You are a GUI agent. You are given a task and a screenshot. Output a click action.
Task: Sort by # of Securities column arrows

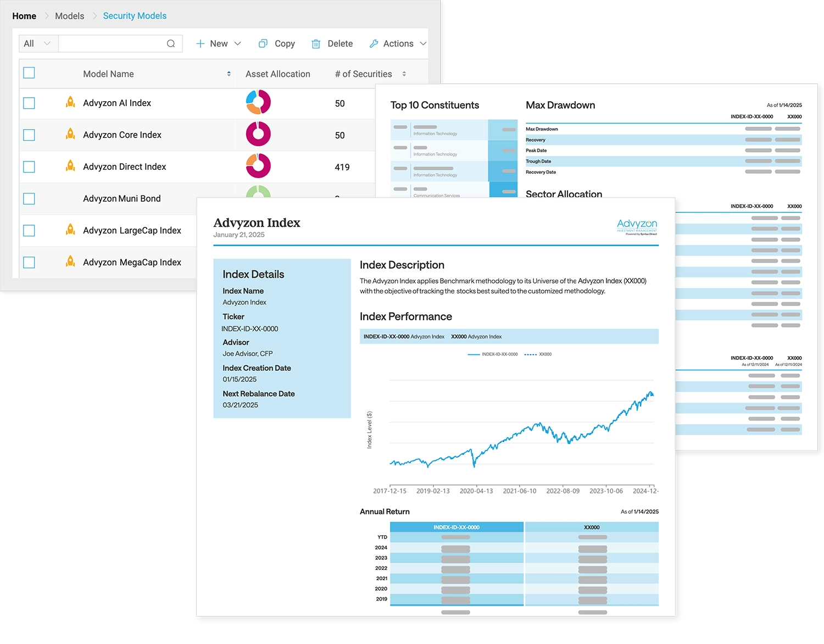click(404, 74)
